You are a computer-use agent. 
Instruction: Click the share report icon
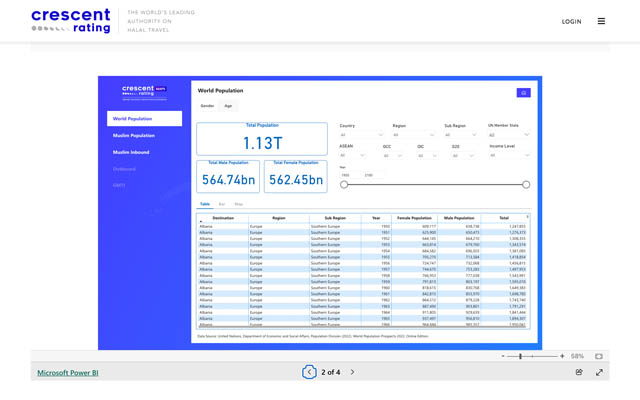coord(579,372)
